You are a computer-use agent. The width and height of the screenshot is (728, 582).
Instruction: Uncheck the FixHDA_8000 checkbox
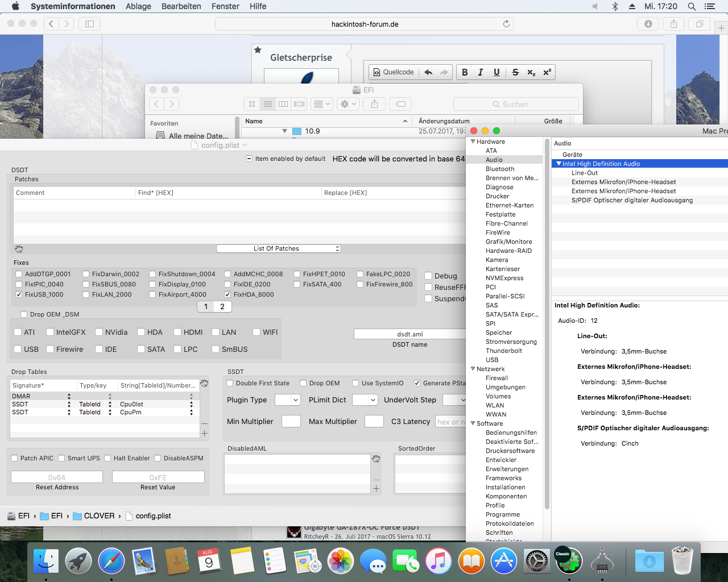[x=227, y=294]
